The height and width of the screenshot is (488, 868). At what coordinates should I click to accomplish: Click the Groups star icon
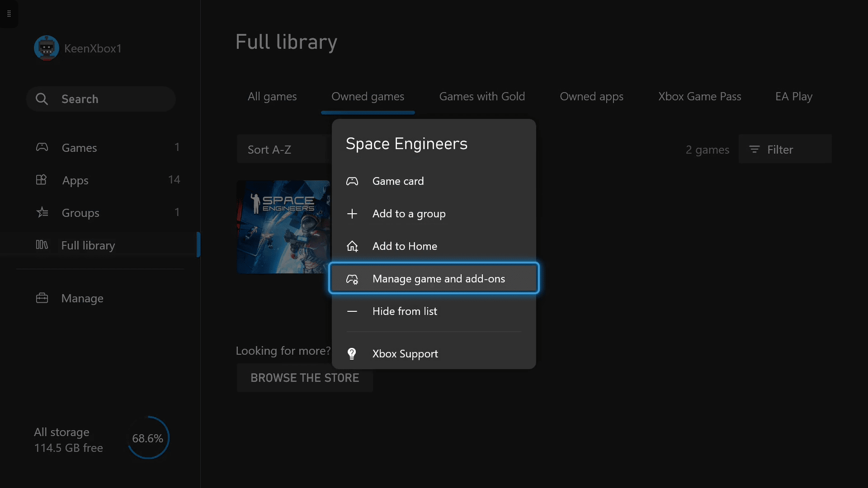click(42, 212)
